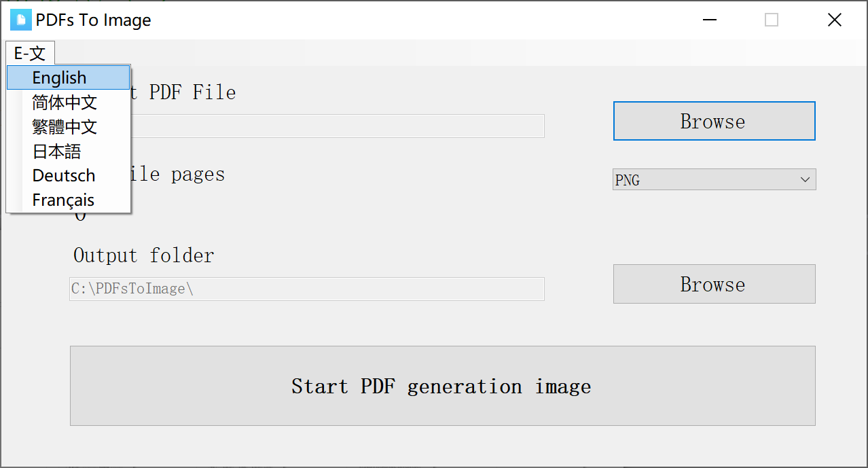Select English from the language list
Image resolution: width=868 pixels, height=468 pixels.
[x=60, y=78]
